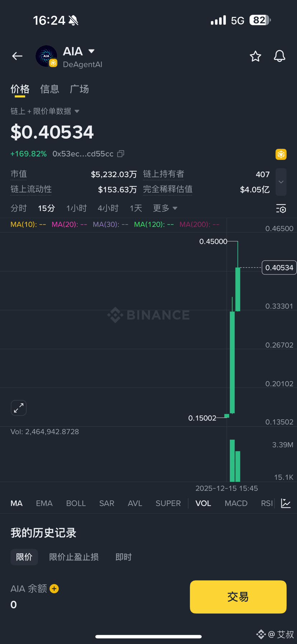Enable the MACD indicator

[x=236, y=503]
